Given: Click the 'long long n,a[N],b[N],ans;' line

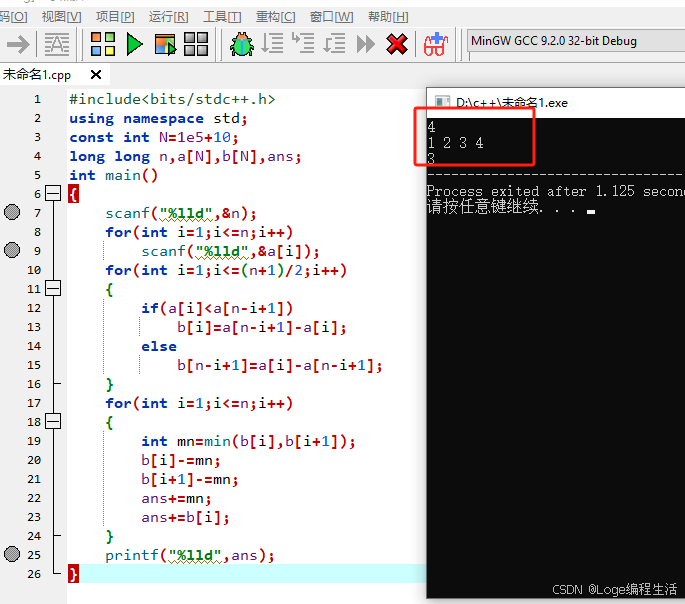Looking at the screenshot, I should [185, 156].
